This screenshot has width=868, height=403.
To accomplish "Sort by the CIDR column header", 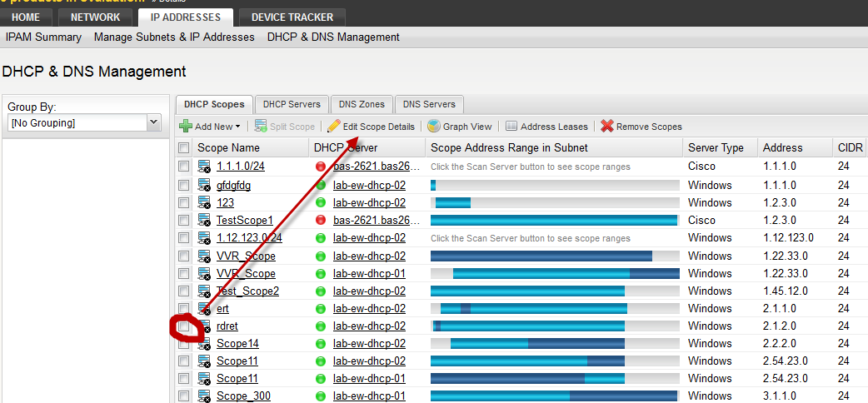I will coord(851,148).
